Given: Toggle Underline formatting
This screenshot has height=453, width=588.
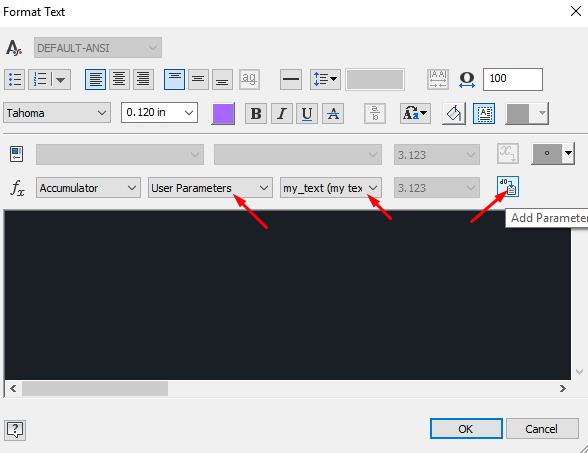Looking at the screenshot, I should tap(307, 114).
